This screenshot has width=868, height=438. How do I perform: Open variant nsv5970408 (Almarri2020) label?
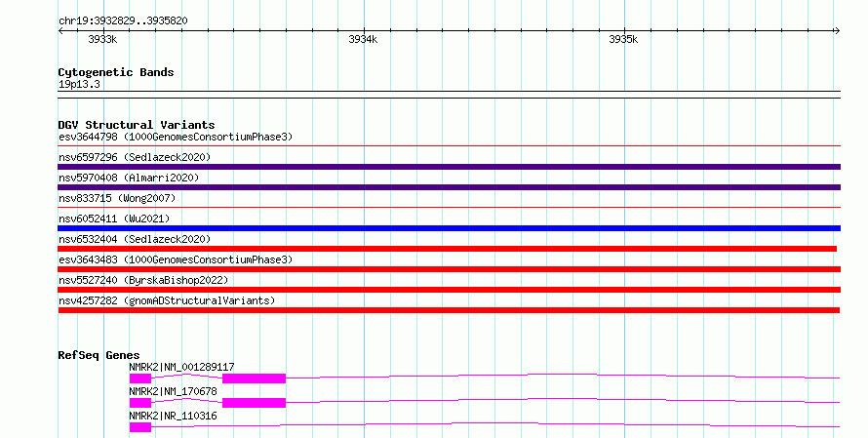129,178
